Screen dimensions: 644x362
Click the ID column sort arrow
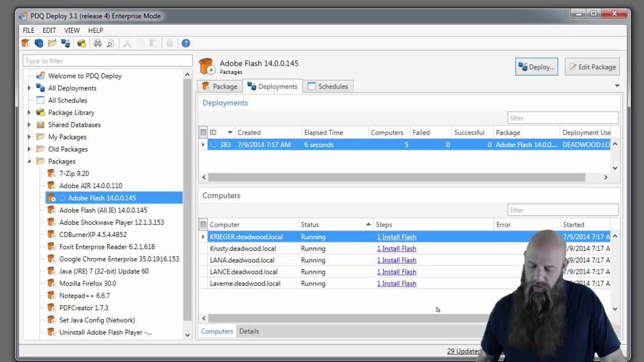pos(230,132)
